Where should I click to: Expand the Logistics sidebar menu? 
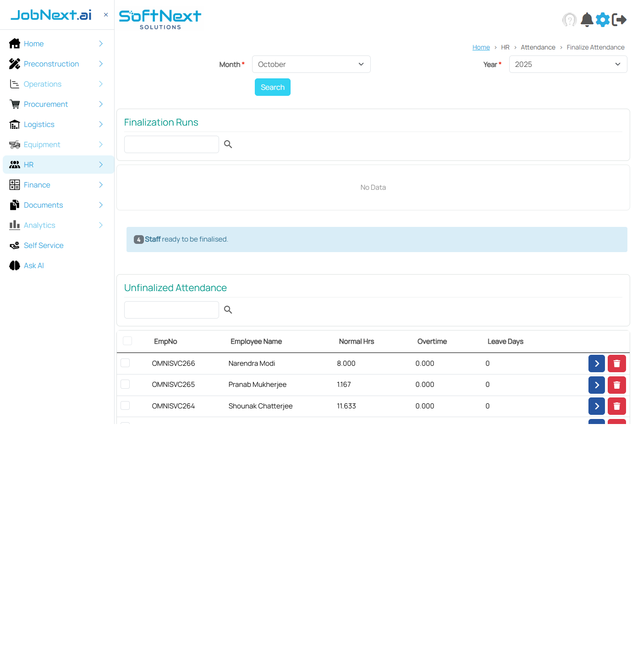point(38,124)
